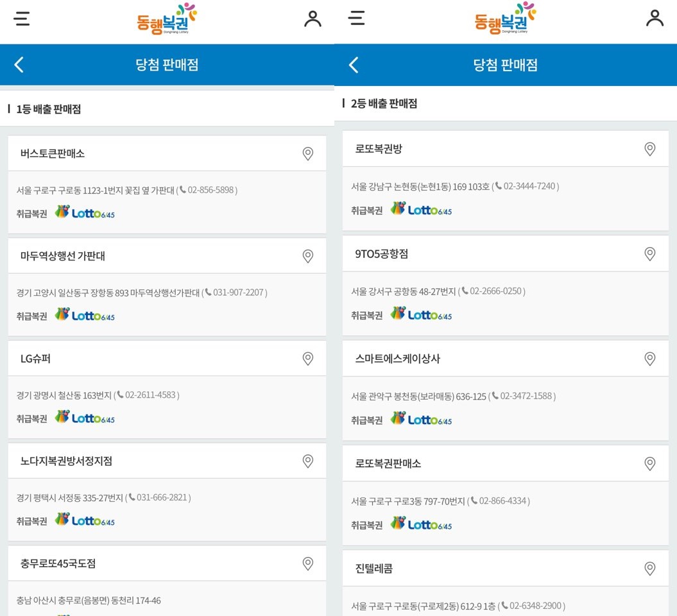Tap address 서울 구로구 구로3동 797-70번지
677x616 pixels.
point(407,501)
